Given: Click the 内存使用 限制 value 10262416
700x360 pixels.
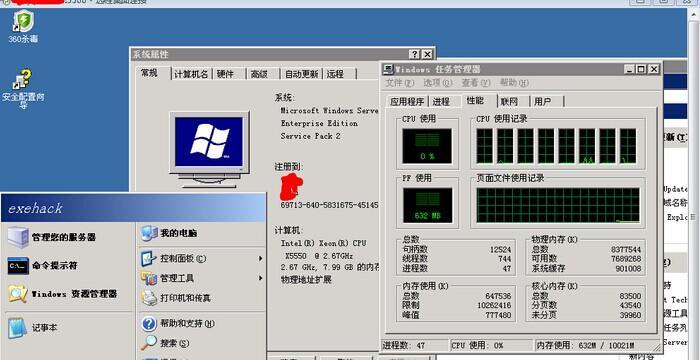Looking at the screenshot, I should (x=494, y=306).
